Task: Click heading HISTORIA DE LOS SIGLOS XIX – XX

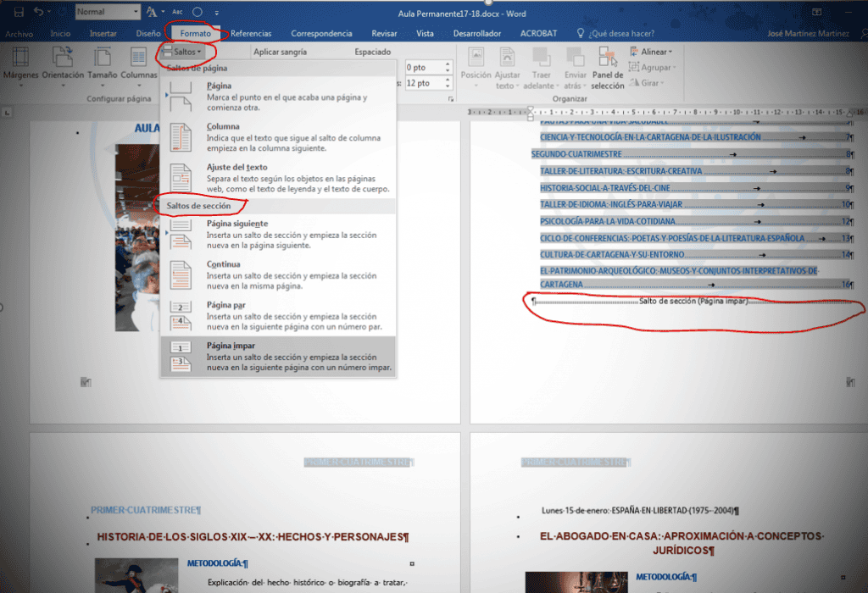Action: coord(253,536)
